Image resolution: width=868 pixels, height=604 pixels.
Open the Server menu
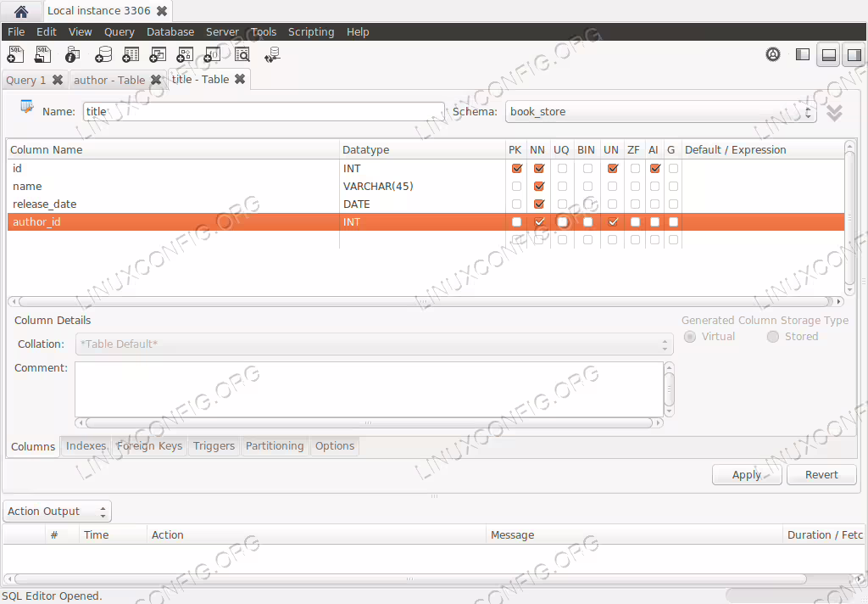(222, 32)
